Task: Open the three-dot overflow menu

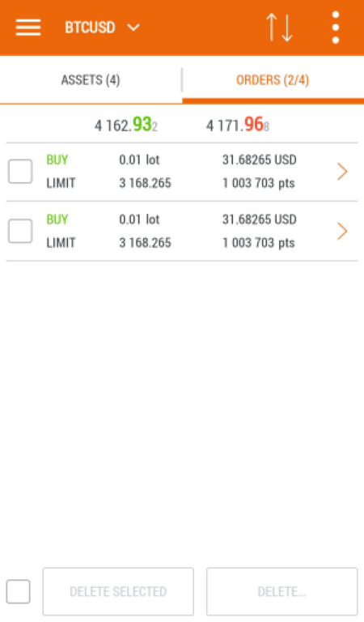Action: pyautogui.click(x=336, y=28)
